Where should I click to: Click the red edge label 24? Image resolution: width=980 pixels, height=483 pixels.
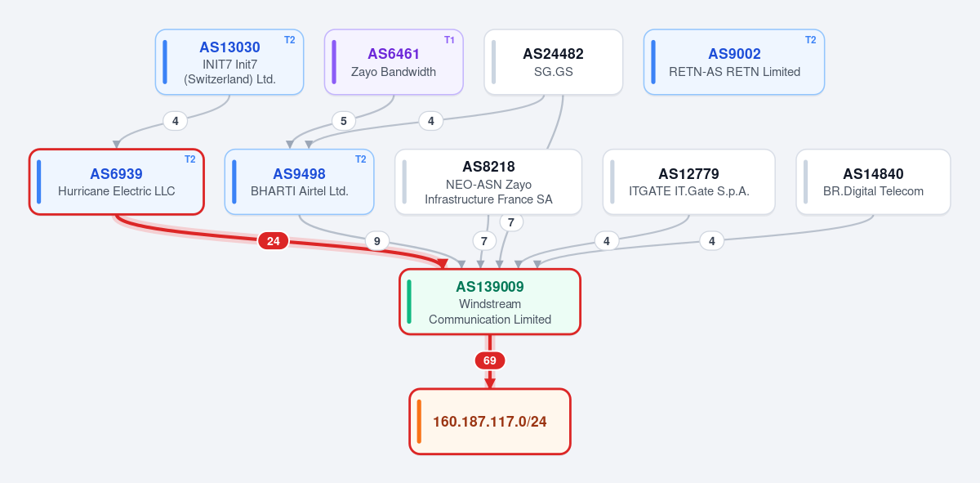click(x=274, y=241)
